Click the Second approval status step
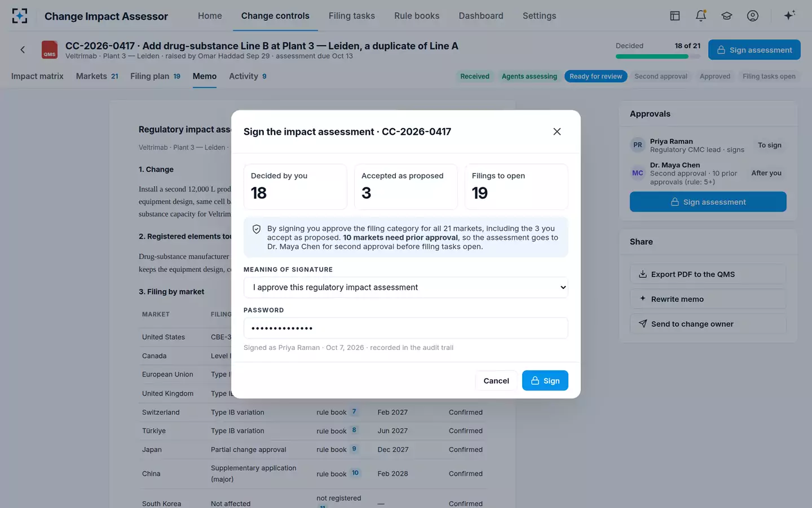The image size is (812, 508). pyautogui.click(x=661, y=76)
